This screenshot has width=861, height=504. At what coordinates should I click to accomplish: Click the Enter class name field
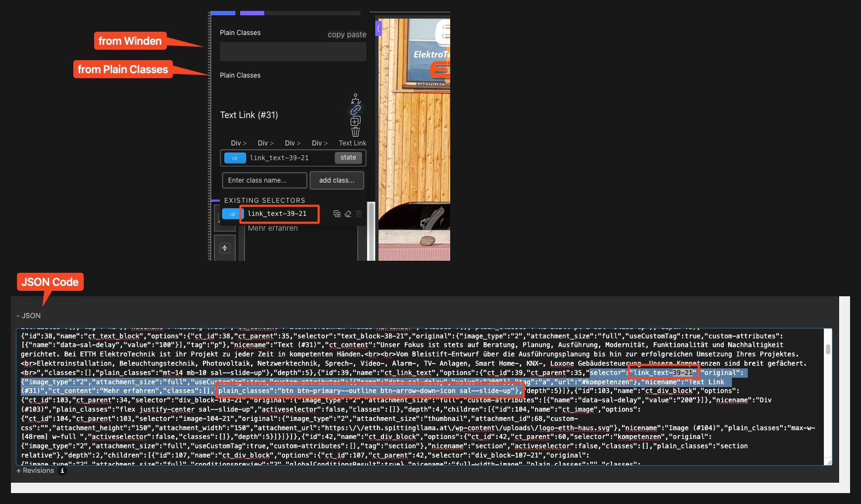click(265, 180)
